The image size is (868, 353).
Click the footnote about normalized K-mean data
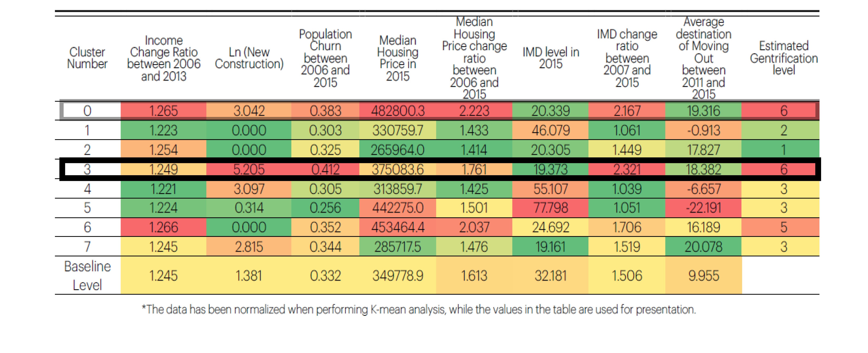(419, 309)
